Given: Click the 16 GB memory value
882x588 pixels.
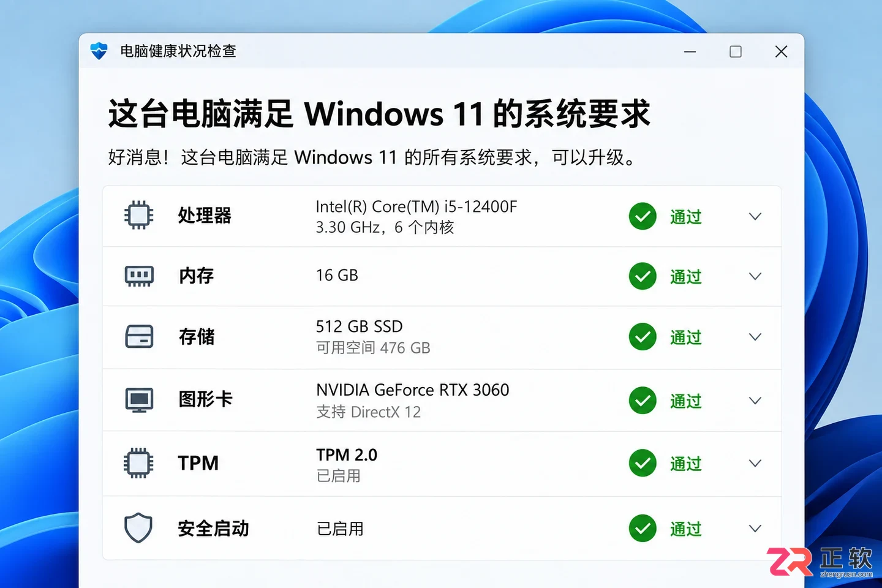Looking at the screenshot, I should [x=337, y=276].
